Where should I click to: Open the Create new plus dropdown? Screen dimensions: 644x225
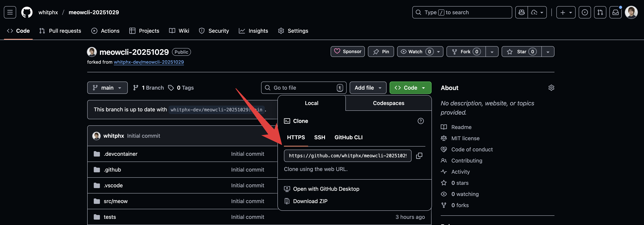(x=566, y=12)
